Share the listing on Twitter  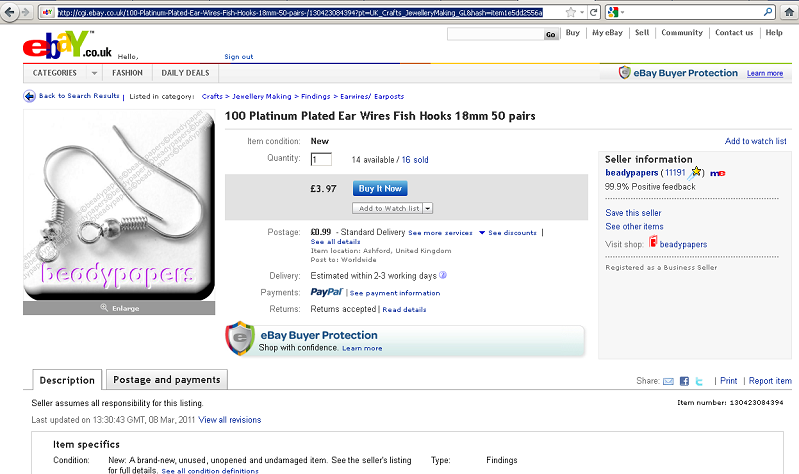[700, 381]
